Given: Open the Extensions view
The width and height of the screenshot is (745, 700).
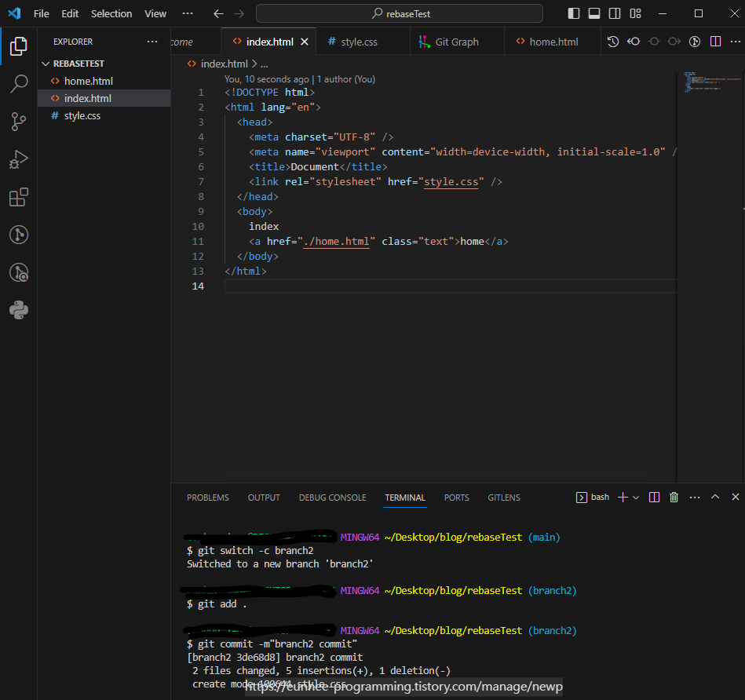Looking at the screenshot, I should (x=19, y=197).
